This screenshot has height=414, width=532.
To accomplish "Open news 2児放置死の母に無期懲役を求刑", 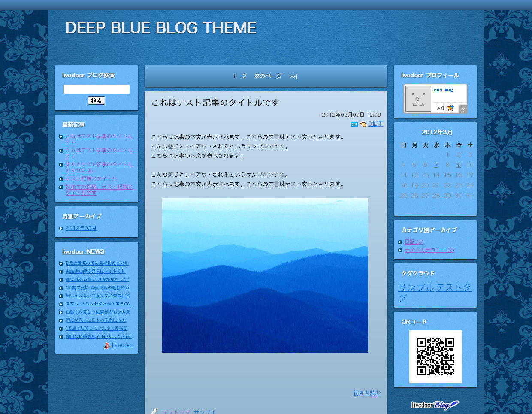I will click(97, 263).
